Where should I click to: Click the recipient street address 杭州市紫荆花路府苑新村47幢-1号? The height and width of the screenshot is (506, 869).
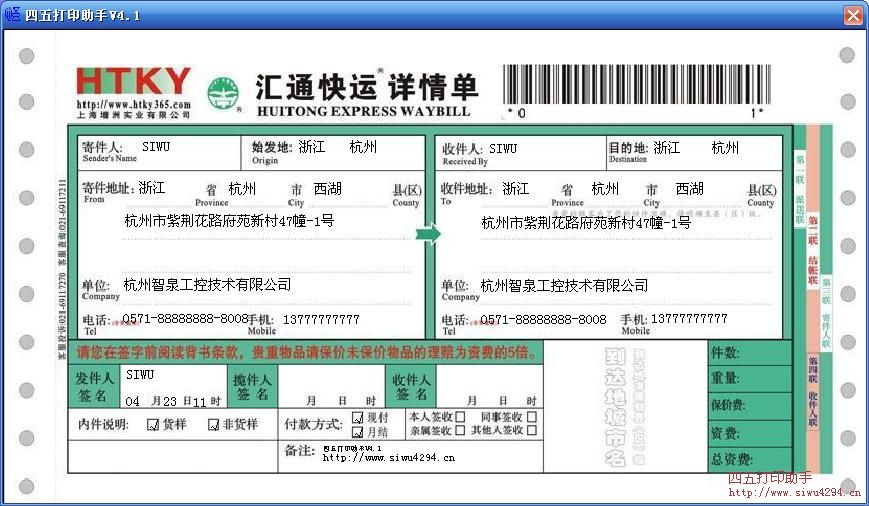[586, 223]
